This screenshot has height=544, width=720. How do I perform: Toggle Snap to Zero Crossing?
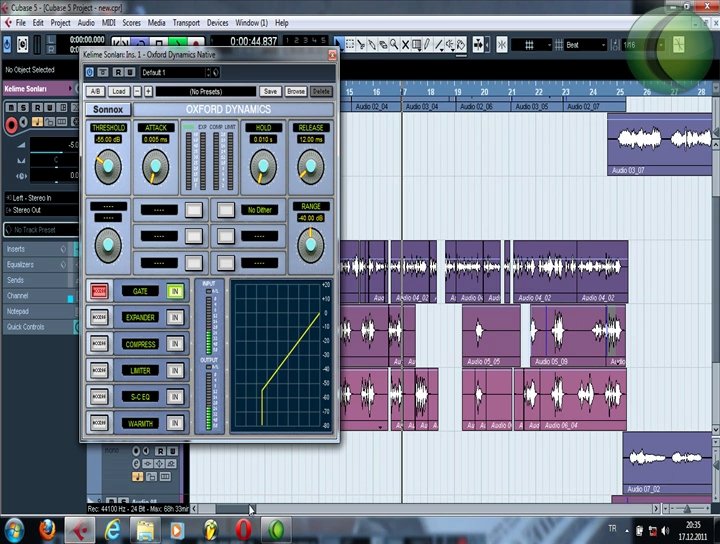(502, 45)
